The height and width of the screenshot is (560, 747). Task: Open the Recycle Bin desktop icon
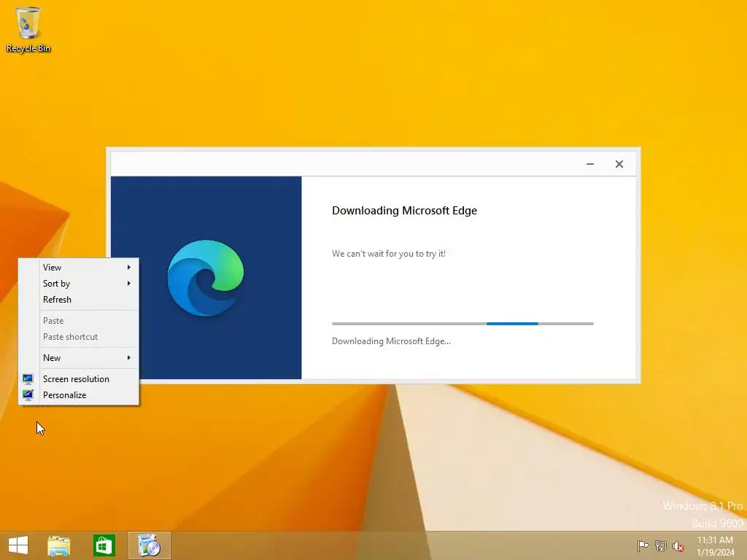[28, 28]
